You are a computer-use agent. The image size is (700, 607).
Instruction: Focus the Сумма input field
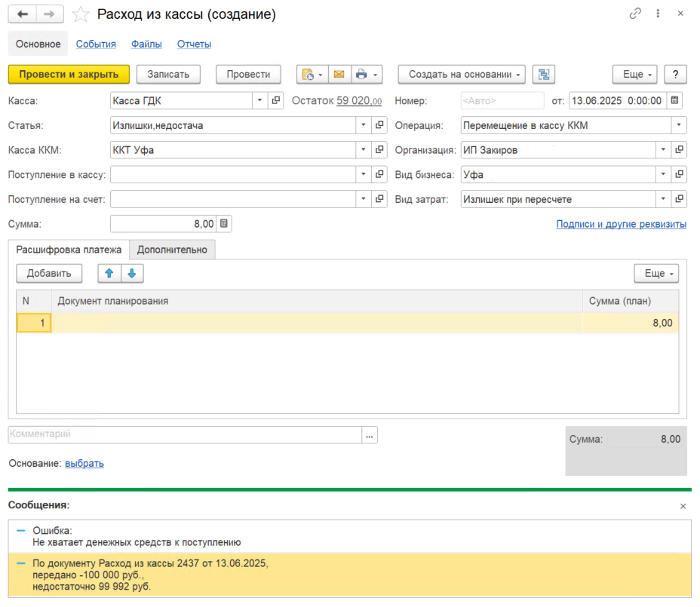[x=164, y=224]
